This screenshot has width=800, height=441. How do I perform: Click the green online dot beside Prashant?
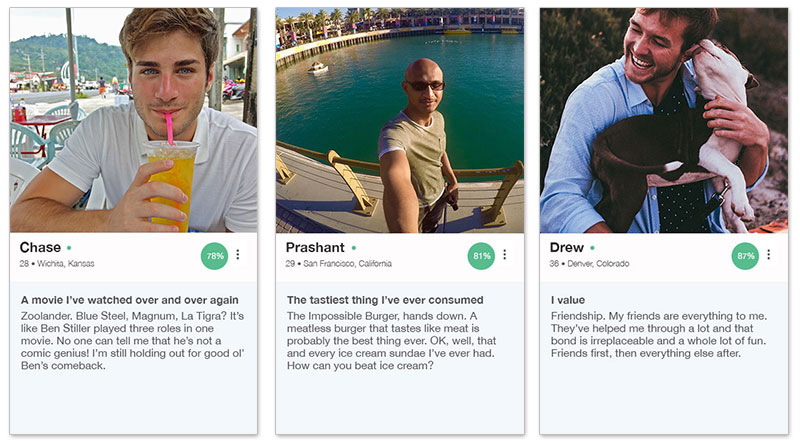click(354, 248)
